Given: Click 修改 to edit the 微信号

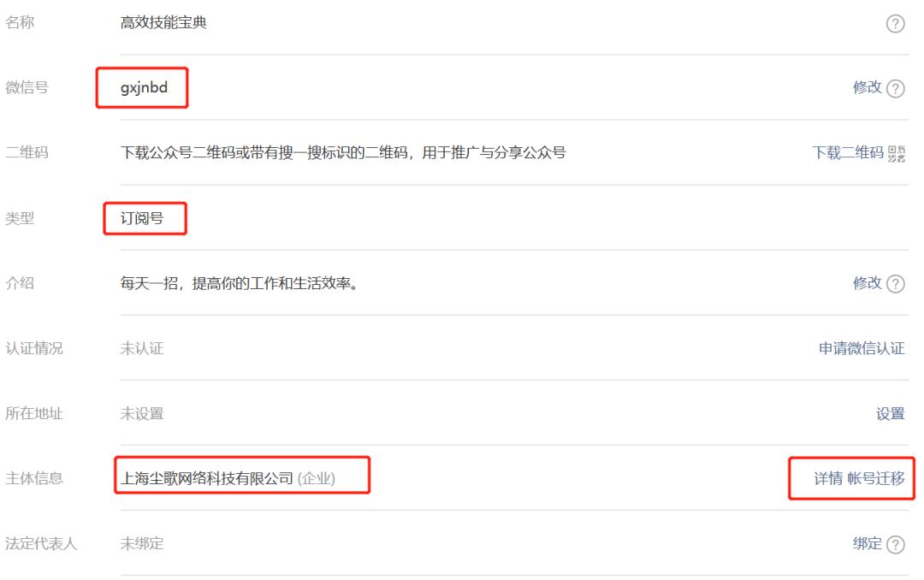Looking at the screenshot, I should pos(868,88).
